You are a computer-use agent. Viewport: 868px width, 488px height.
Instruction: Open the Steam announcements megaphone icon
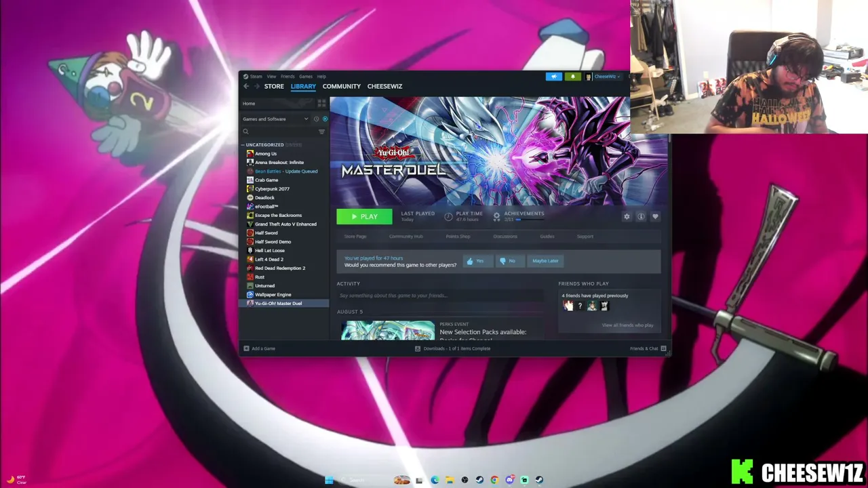(554, 77)
